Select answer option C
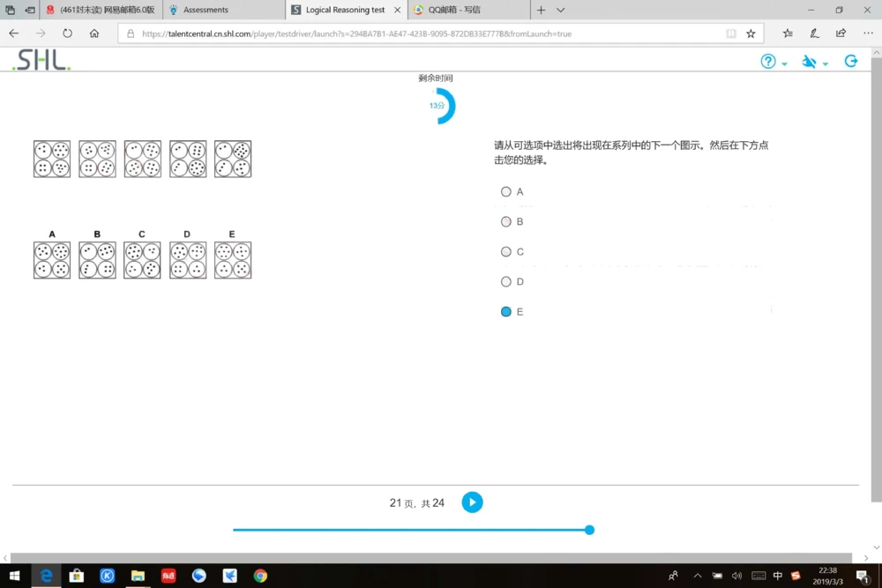Image resolution: width=882 pixels, height=588 pixels. tap(506, 251)
